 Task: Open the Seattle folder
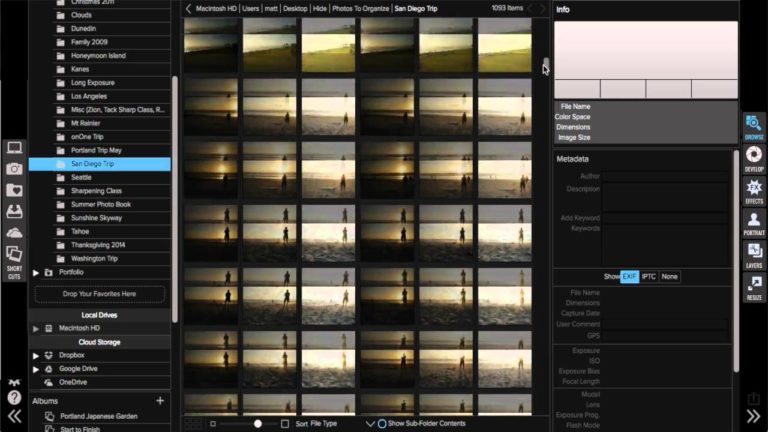click(x=81, y=177)
